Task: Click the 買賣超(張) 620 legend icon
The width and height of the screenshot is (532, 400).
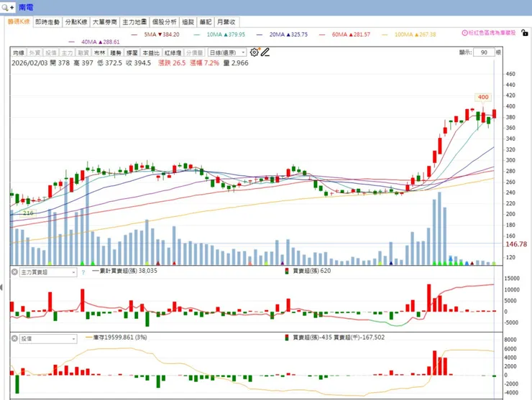Action: pyautogui.click(x=287, y=271)
